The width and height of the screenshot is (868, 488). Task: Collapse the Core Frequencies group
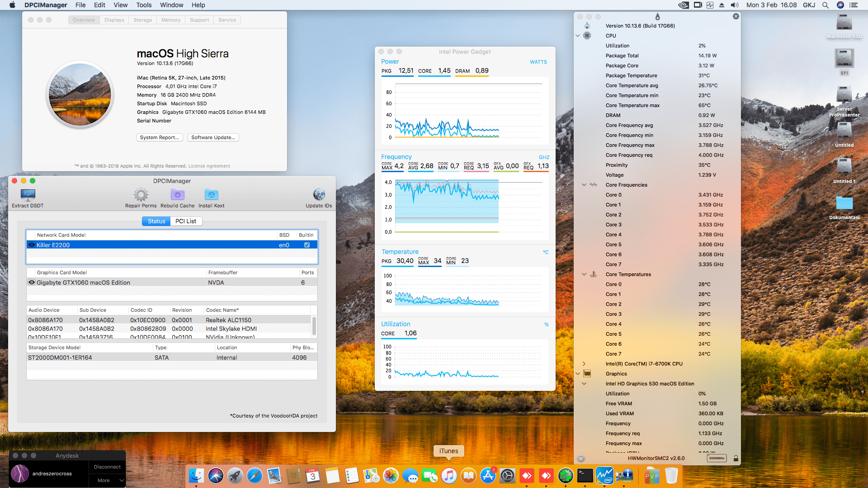[584, 185]
